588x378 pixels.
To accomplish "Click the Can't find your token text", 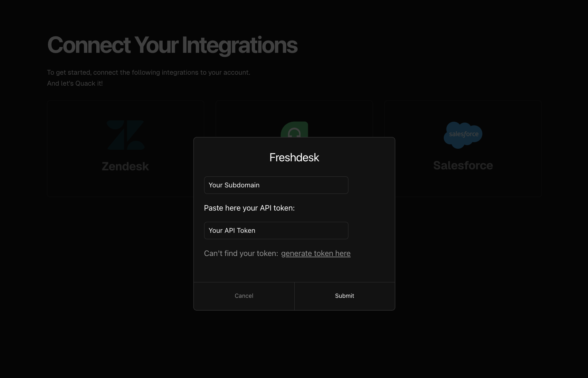I will [x=241, y=253].
